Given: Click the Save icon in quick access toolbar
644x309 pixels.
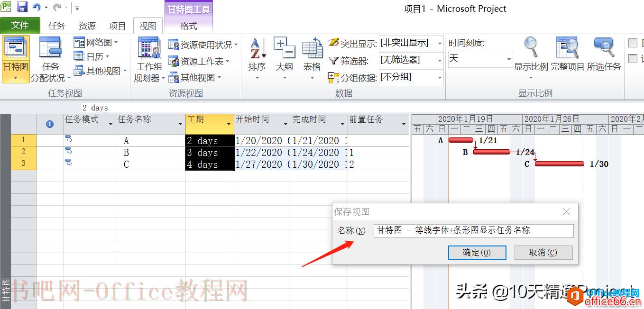Looking at the screenshot, I should pyautogui.click(x=22, y=7).
